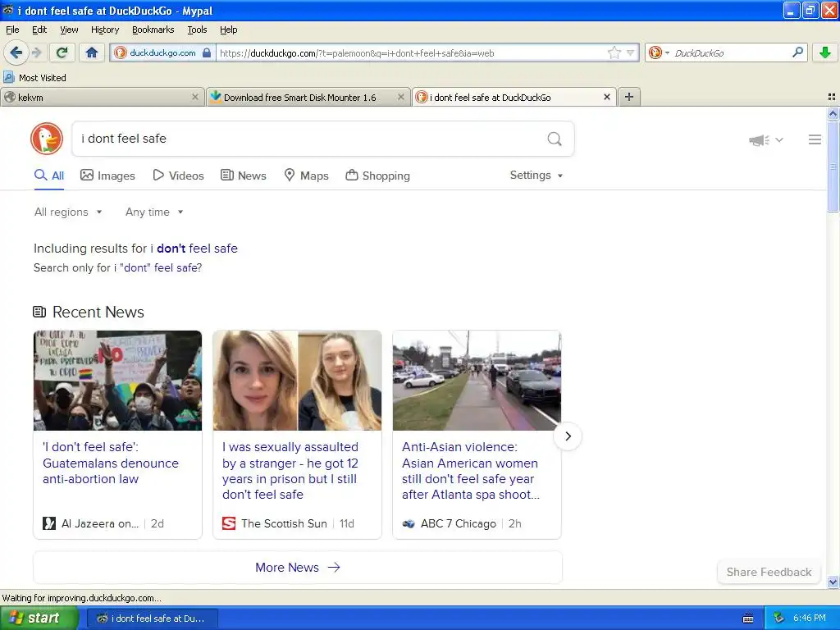This screenshot has width=840, height=630.
Task: Open the URL history dropdown arrow
Action: coord(631,52)
